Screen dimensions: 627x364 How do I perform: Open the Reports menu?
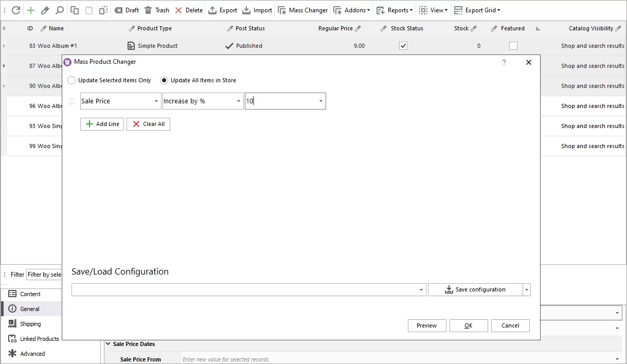(x=395, y=10)
